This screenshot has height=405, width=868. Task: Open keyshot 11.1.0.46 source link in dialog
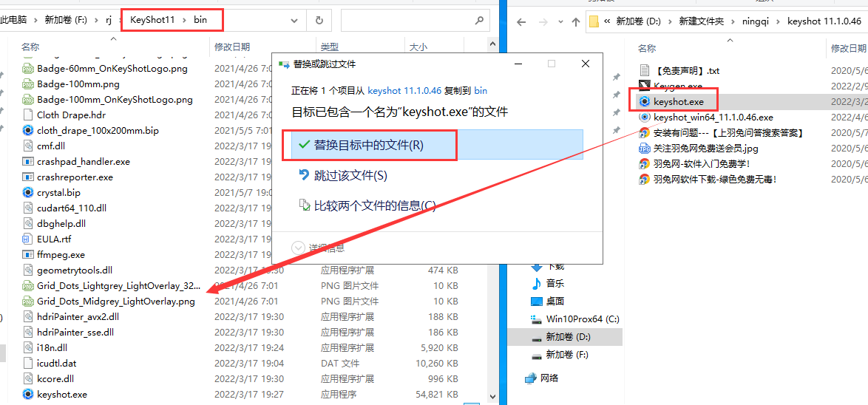404,90
